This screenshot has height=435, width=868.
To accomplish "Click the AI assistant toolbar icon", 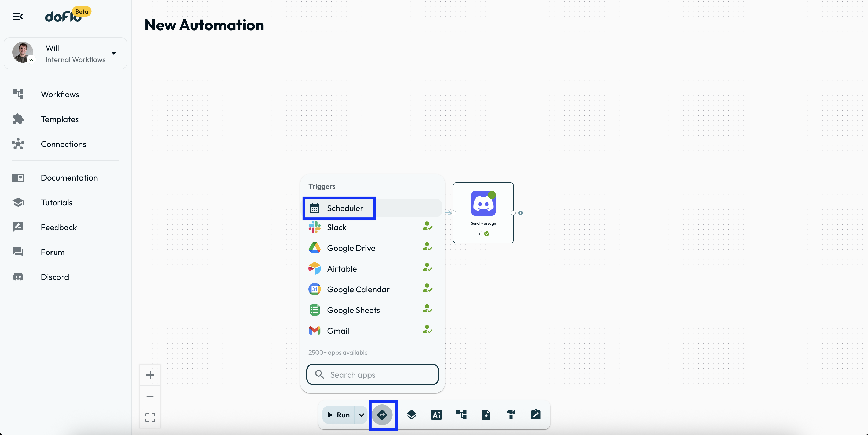I will pos(436,415).
